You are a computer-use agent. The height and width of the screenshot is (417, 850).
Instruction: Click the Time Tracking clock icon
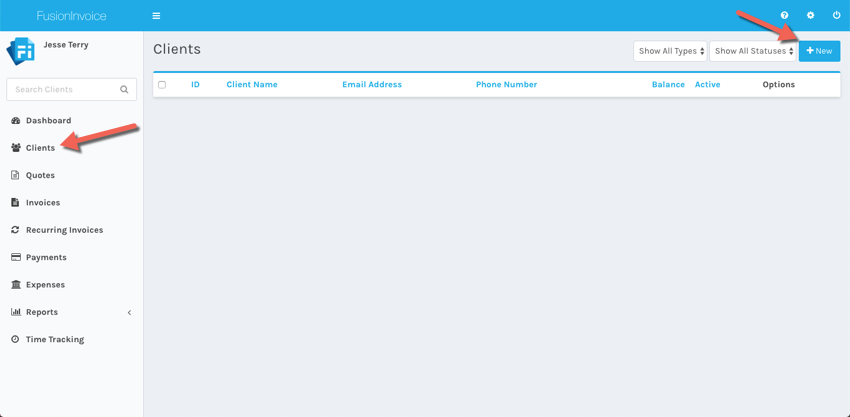coord(15,340)
